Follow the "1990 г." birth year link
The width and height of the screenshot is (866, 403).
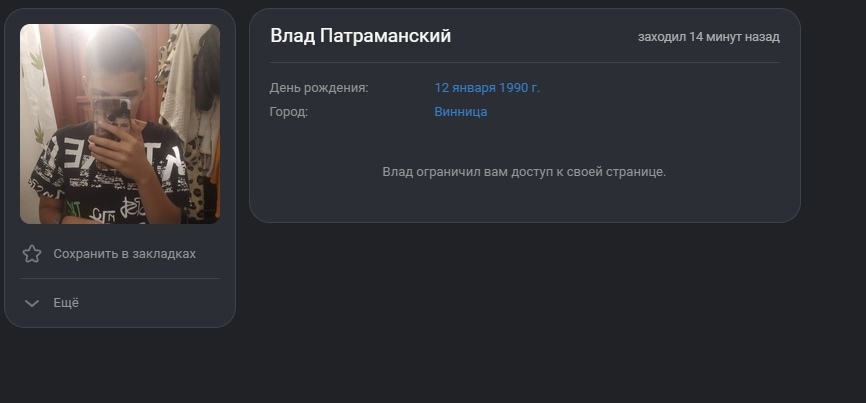tap(520, 88)
